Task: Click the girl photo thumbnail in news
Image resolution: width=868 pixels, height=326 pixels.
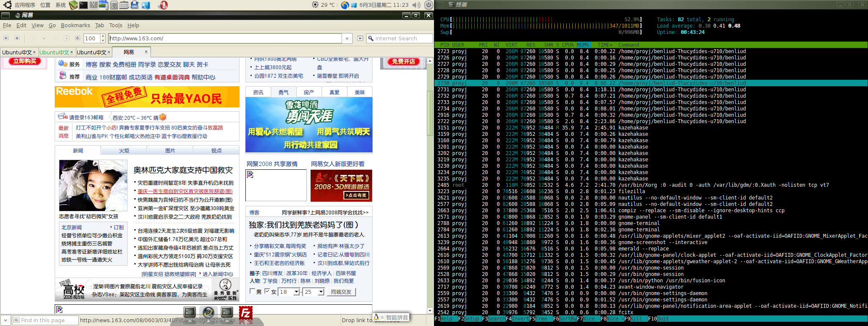Action: click(x=93, y=185)
